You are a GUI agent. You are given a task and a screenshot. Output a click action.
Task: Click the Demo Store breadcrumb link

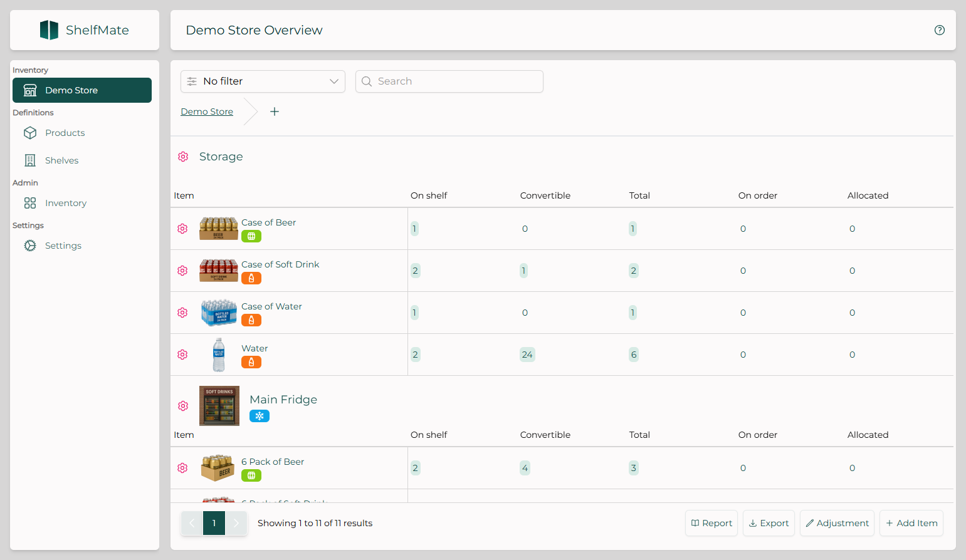207,111
